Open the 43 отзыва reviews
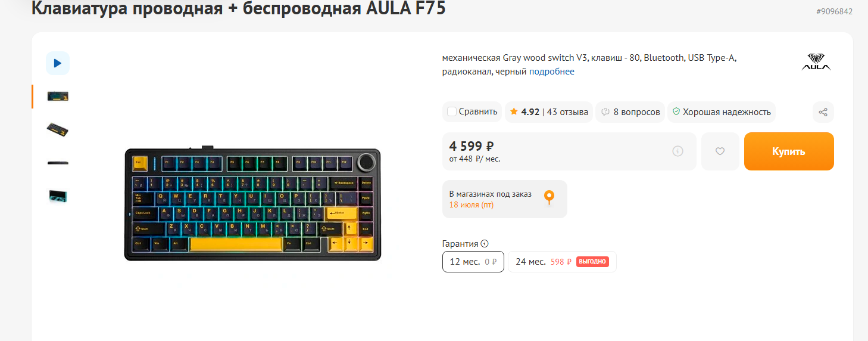Screen dimensions: 868x341 click(567, 112)
